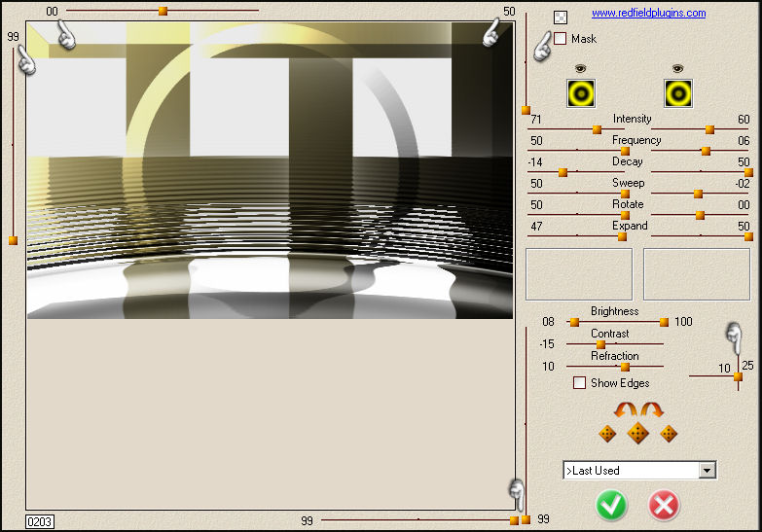This screenshot has height=532, width=762.
Task: Open the Last Used presets dropdown
Action: [708, 471]
